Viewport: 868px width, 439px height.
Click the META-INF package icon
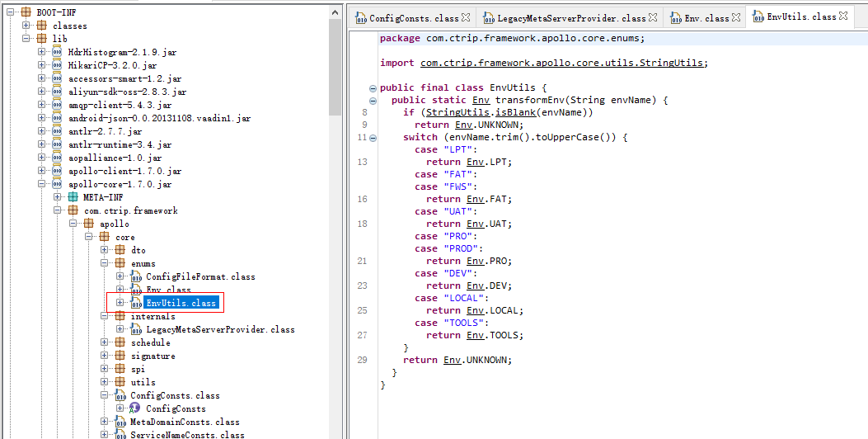[x=73, y=197]
